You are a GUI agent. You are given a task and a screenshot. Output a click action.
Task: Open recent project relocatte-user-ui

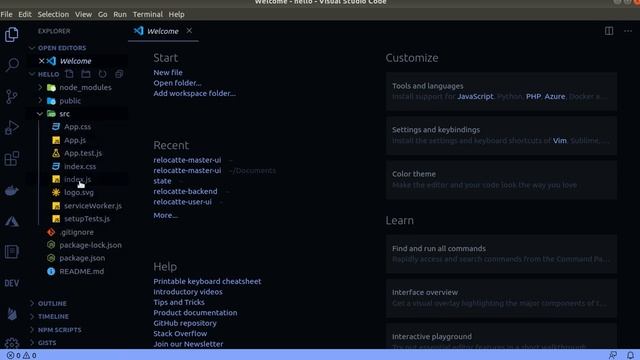(x=182, y=202)
